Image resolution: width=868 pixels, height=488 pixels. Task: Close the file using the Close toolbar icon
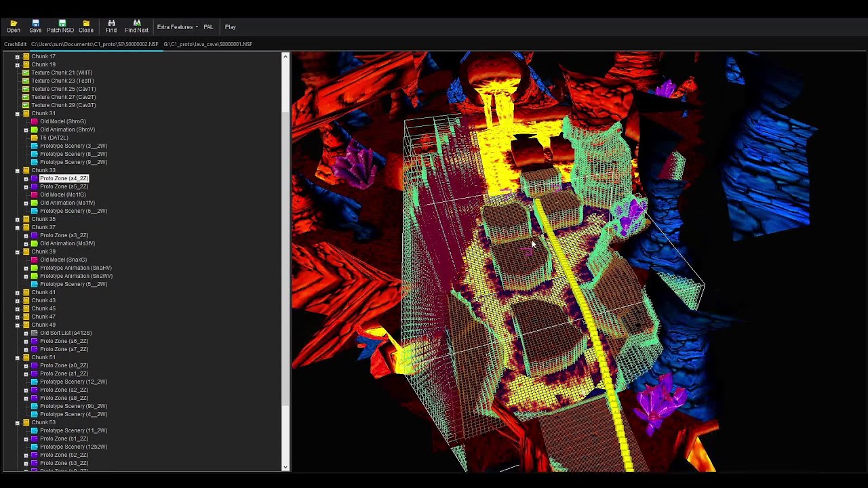(x=86, y=26)
